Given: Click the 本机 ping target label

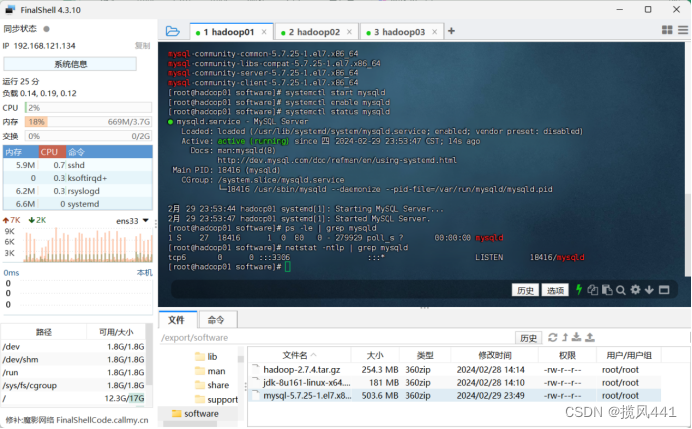Looking at the screenshot, I should pos(144,273).
